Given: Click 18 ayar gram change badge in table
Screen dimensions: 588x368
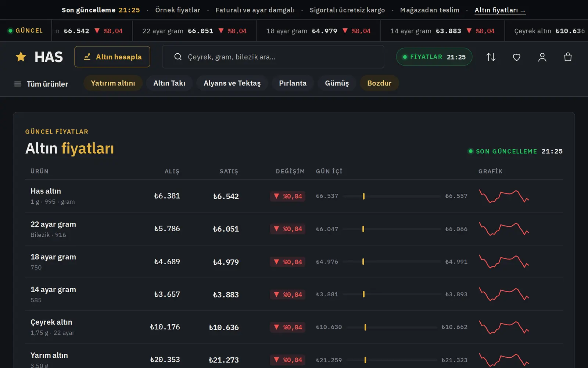Looking at the screenshot, I should (x=288, y=262).
